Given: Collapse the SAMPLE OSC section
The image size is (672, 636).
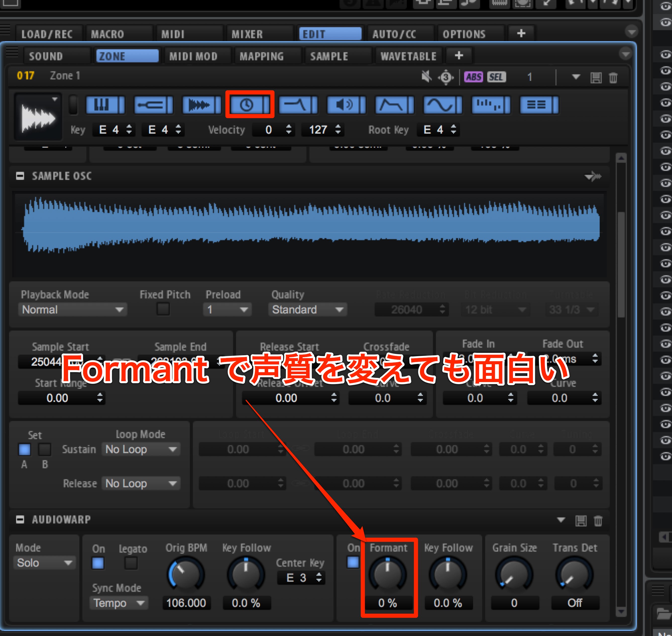Looking at the screenshot, I should pos(20,176).
